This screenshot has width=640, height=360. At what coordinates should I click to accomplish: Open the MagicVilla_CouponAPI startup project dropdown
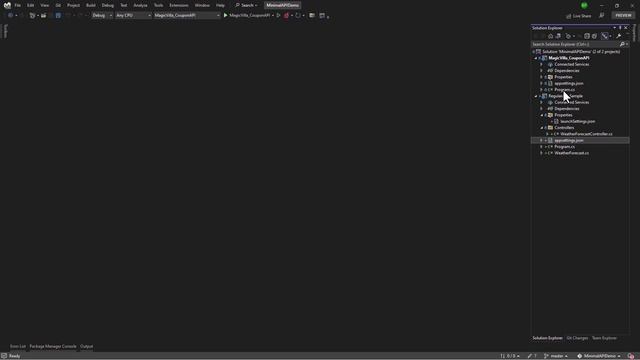tap(187, 16)
